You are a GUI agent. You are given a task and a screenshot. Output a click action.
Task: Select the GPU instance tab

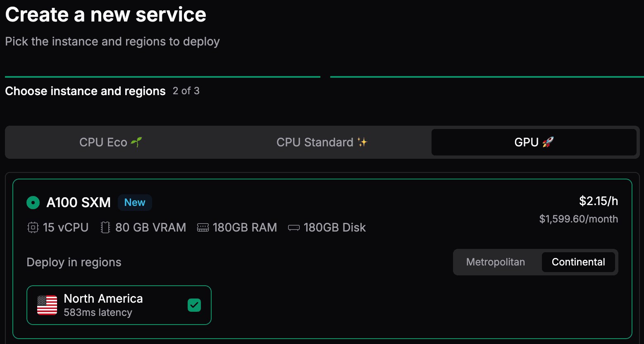(x=534, y=142)
